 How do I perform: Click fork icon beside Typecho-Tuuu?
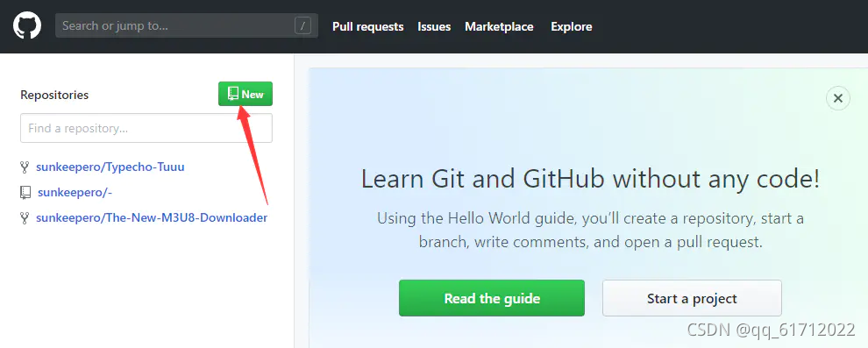[x=25, y=167]
